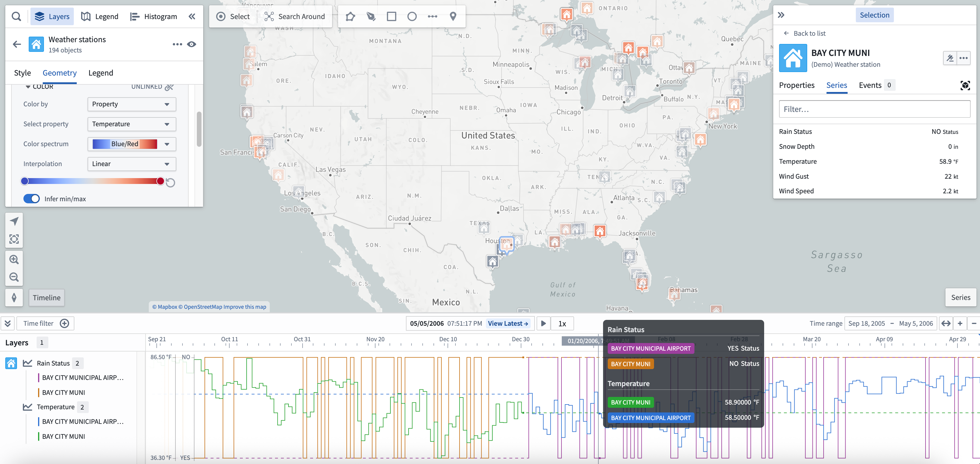Click the Search Around button

(295, 16)
